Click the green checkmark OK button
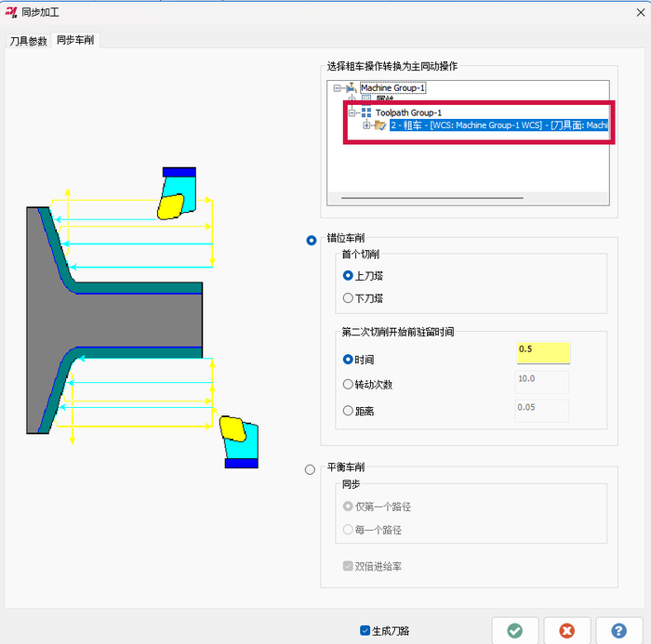The width and height of the screenshot is (651, 644). (514, 630)
